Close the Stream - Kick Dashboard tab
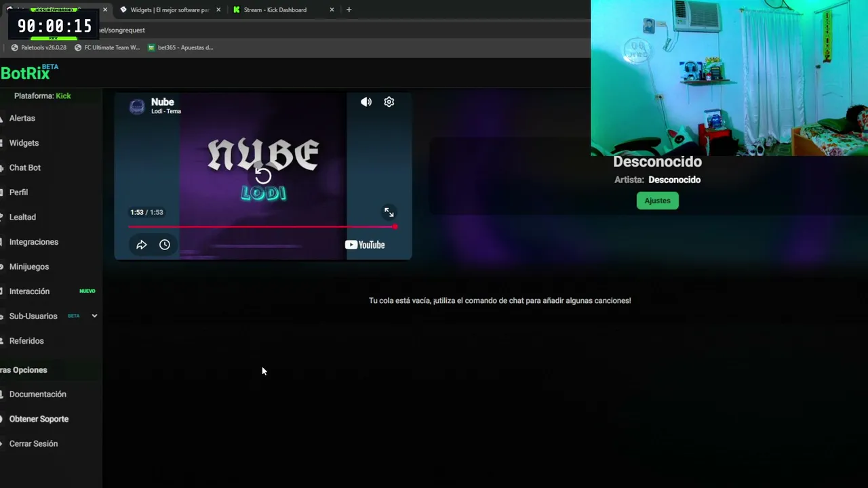This screenshot has width=868, height=488. point(332,9)
